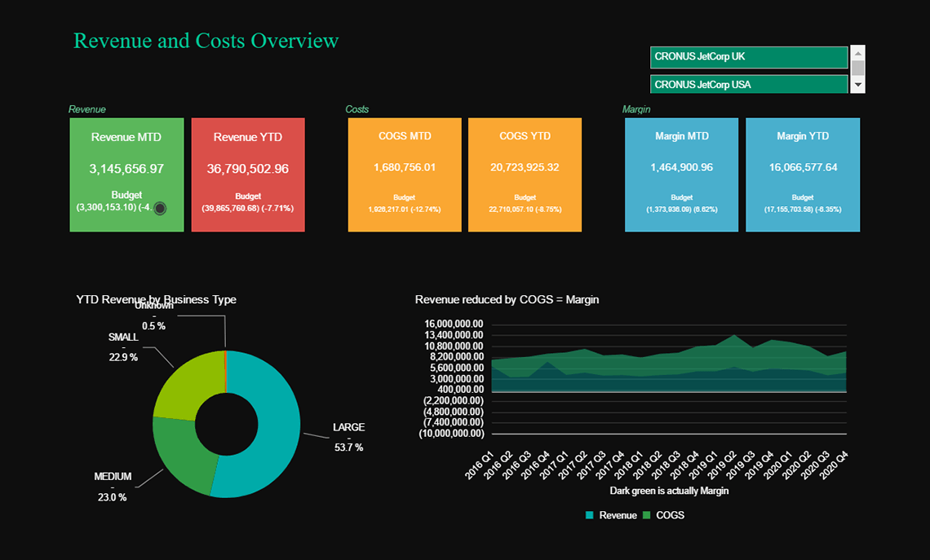Open the Margin YTD tile
This screenshot has width=930, height=560.
[803, 174]
